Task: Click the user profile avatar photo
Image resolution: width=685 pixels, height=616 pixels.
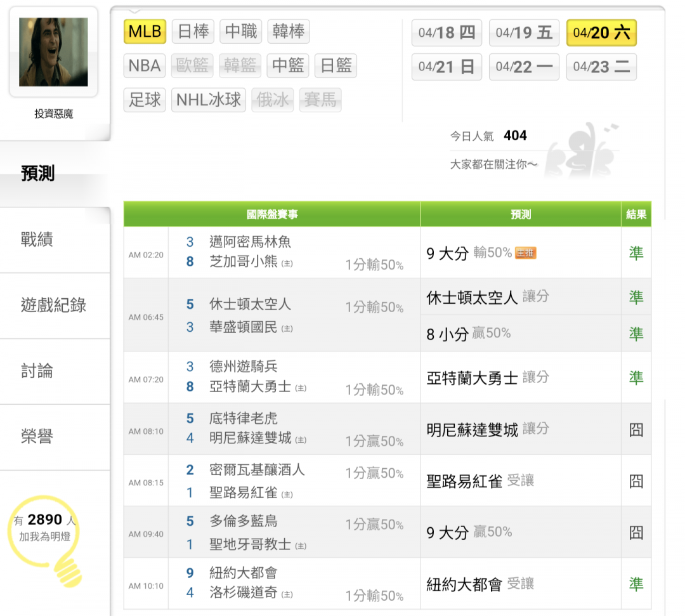Action: [53, 51]
